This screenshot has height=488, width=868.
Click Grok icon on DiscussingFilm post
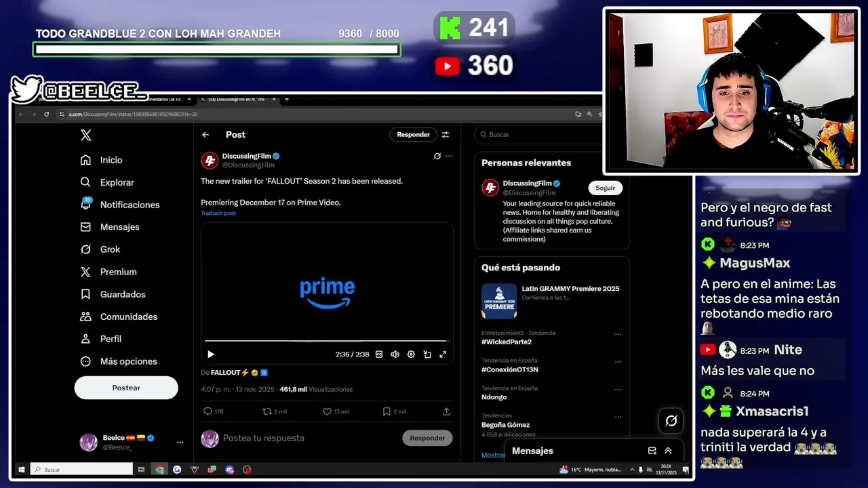pos(437,156)
